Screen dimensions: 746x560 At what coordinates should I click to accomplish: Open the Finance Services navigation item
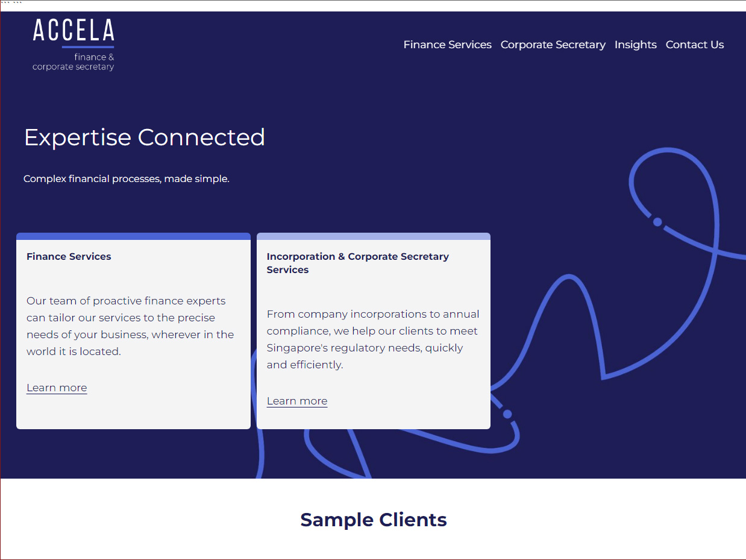(x=447, y=45)
